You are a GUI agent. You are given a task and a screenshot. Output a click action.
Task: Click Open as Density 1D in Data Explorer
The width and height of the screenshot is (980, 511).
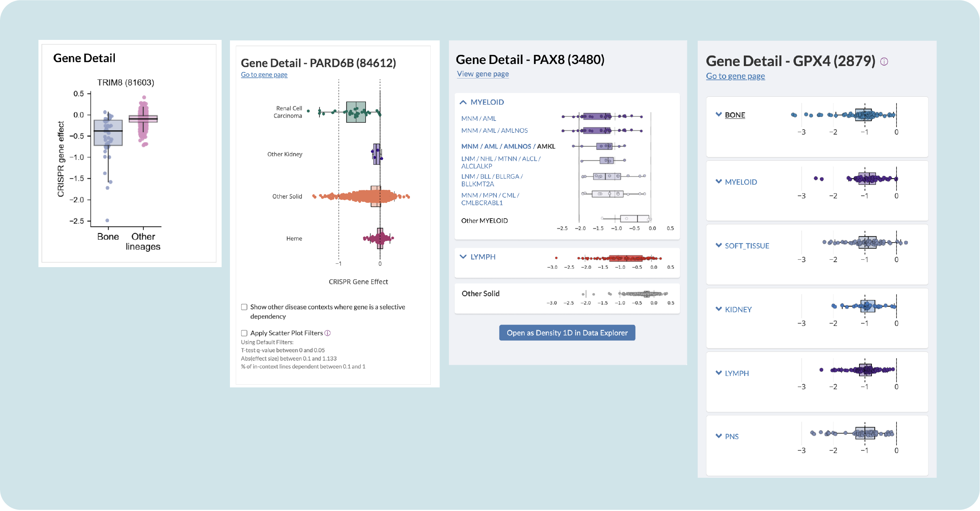(567, 333)
